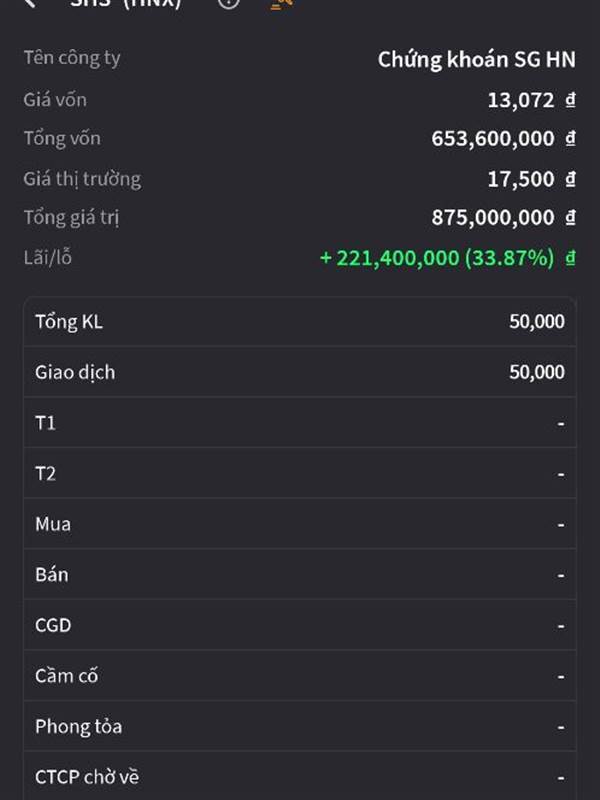Select the Cầm cố row
This screenshot has width=600, height=800.
[x=300, y=676]
